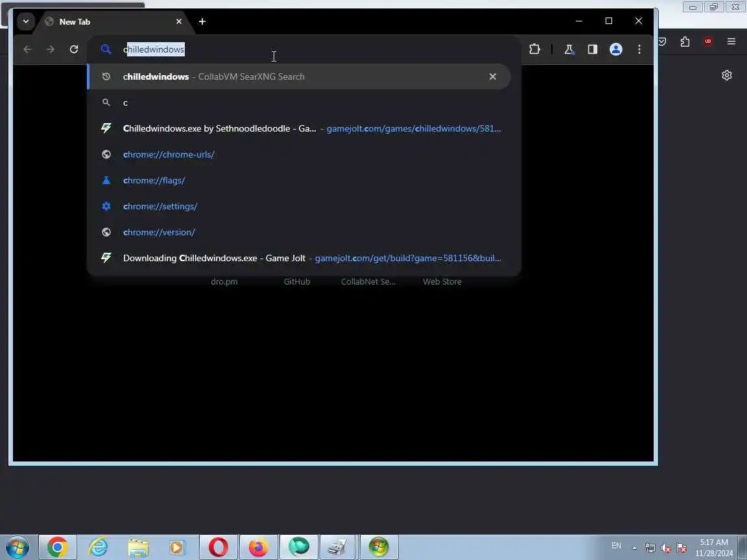747x560 pixels.
Task: Open chrome://version/ suggestion
Action: (299, 233)
